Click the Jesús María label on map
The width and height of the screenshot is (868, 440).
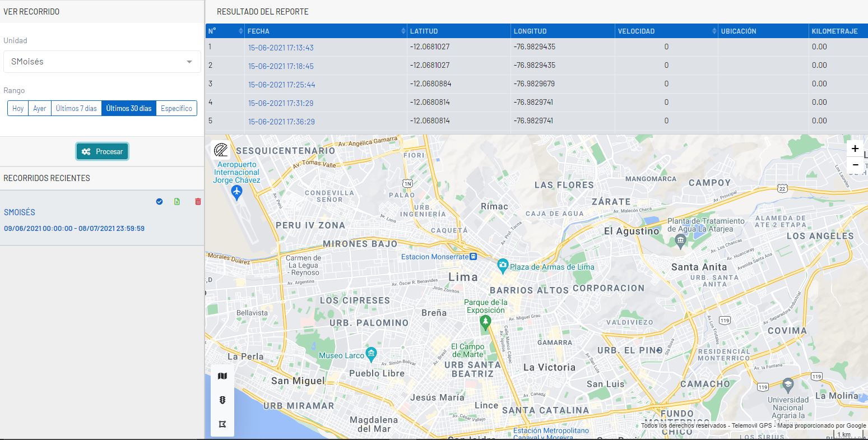tap(437, 397)
